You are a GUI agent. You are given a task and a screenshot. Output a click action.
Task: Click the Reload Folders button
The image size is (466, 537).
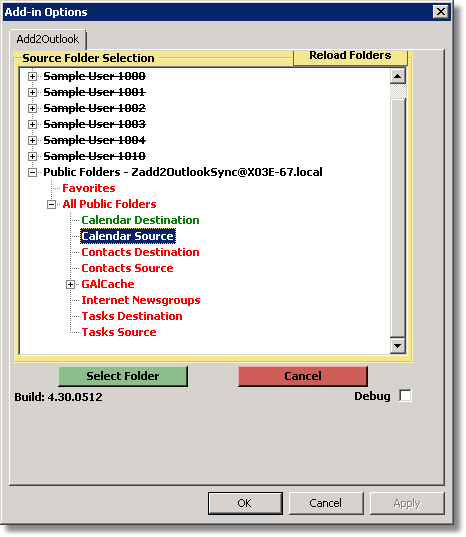coord(350,55)
